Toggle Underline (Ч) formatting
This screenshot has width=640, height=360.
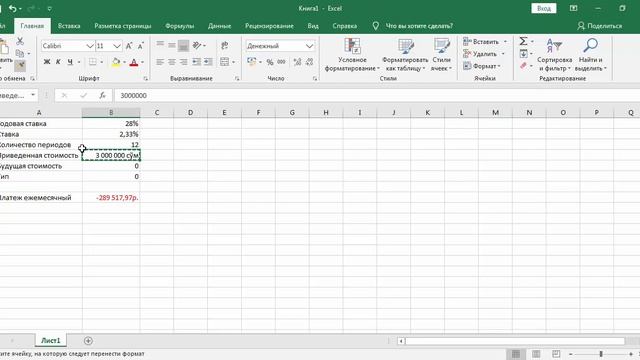coord(70,62)
